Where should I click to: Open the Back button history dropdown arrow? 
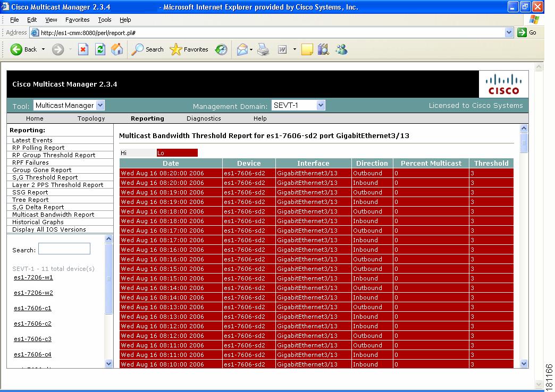click(43, 49)
